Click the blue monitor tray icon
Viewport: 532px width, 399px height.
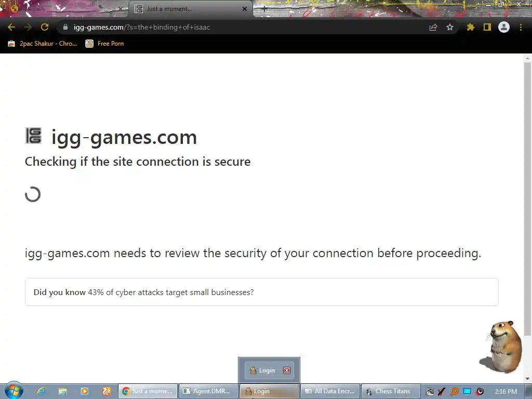point(467,391)
